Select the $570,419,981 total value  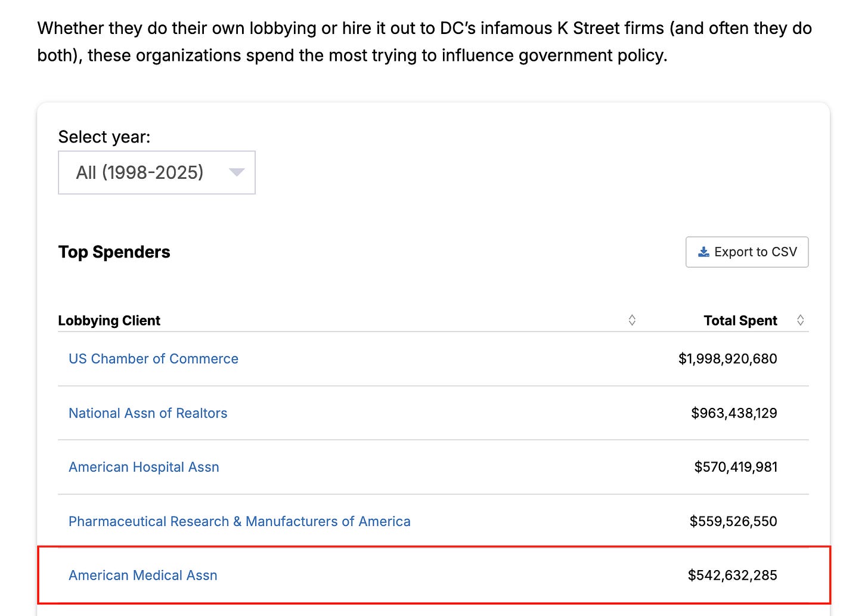click(x=735, y=467)
